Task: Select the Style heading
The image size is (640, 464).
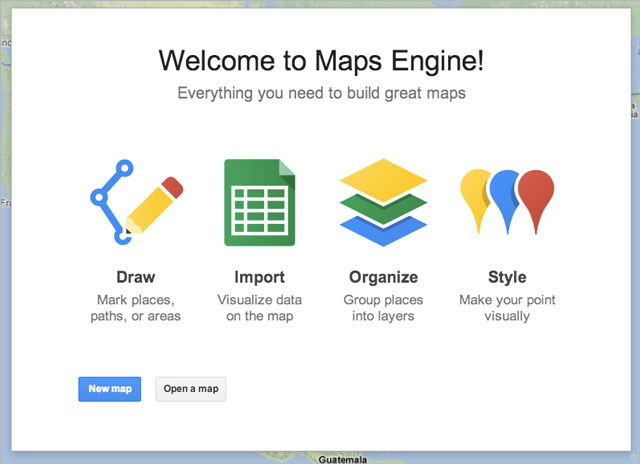Action: click(507, 277)
